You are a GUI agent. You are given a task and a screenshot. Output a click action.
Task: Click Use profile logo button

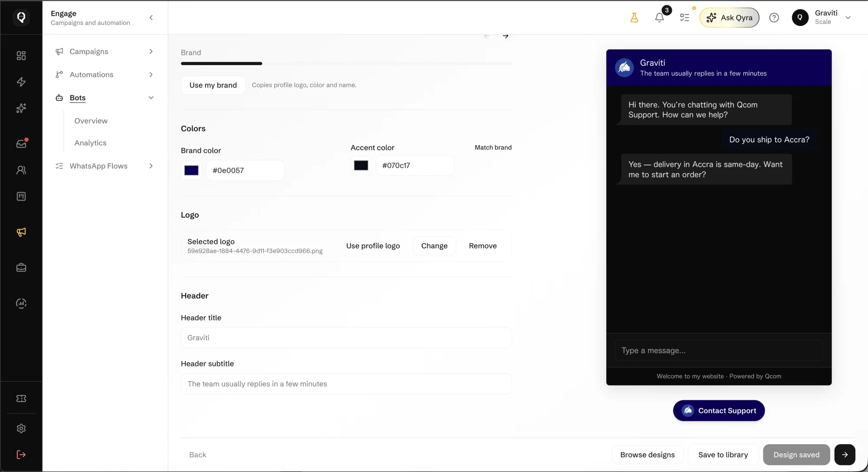[373, 246]
